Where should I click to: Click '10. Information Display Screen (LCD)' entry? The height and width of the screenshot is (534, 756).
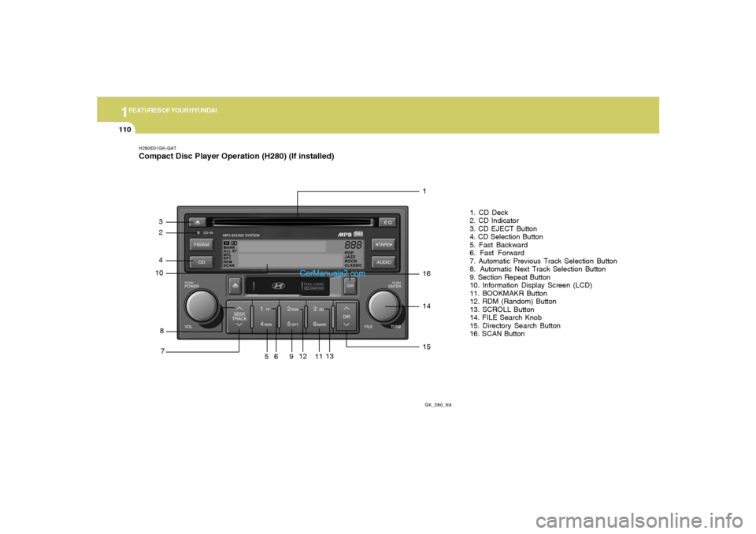coord(531,285)
